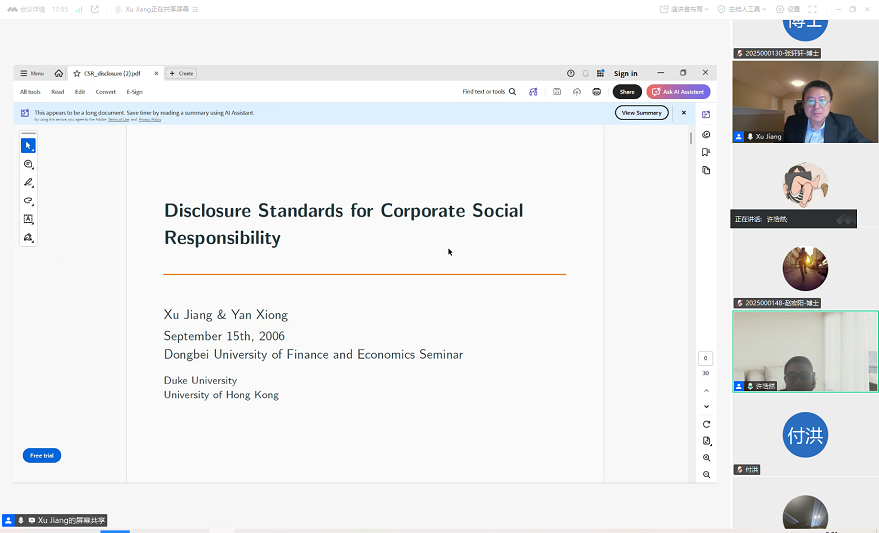Expand the Xu Jiang screen sharing menu
The image size is (879, 533).
click(x=195, y=10)
